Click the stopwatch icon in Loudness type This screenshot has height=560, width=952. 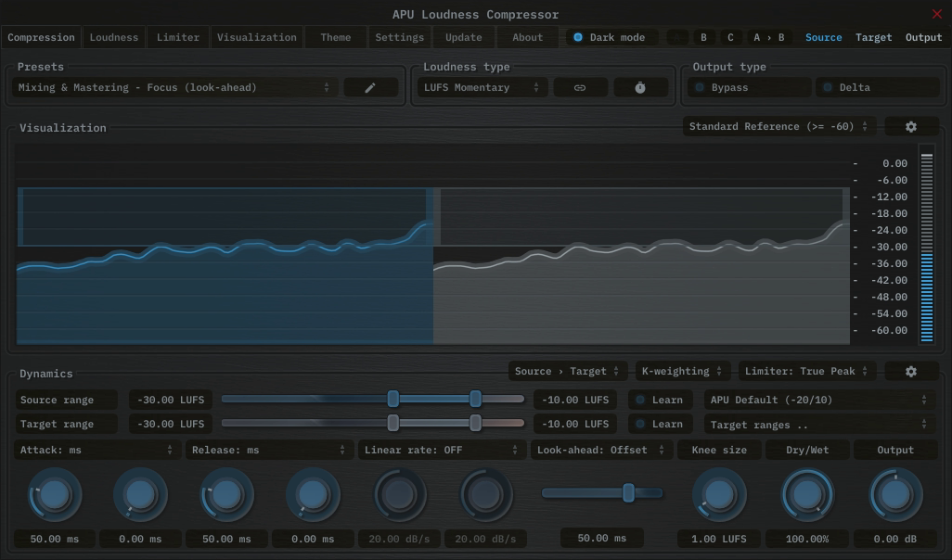(x=640, y=87)
